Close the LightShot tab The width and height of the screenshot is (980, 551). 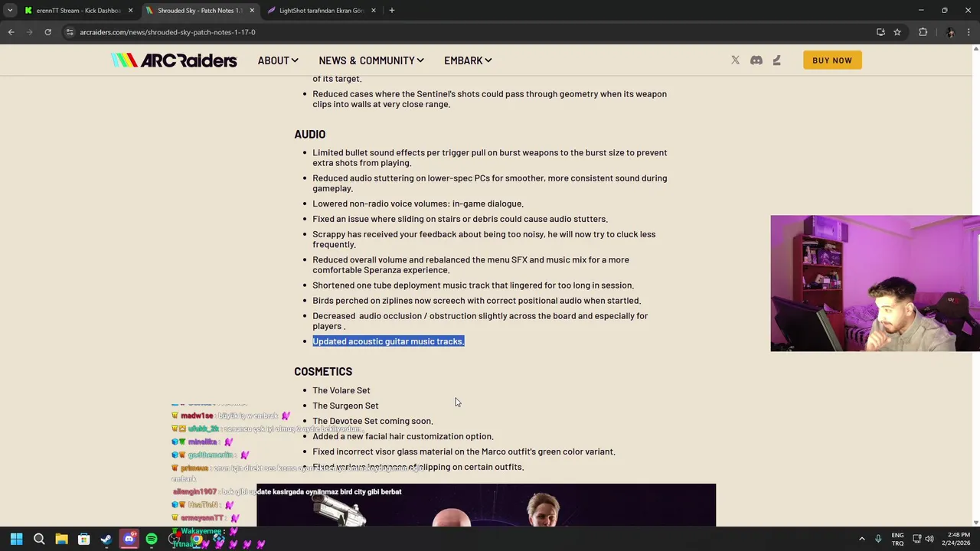[x=374, y=11]
